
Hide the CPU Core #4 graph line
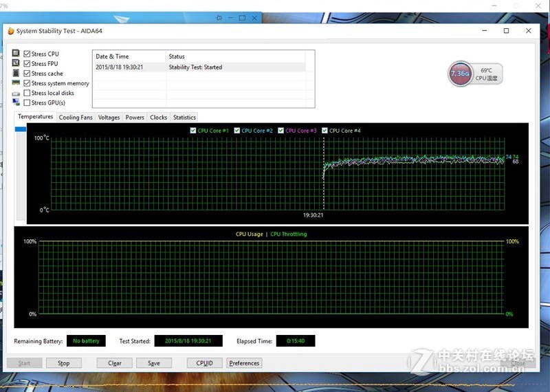pyautogui.click(x=324, y=131)
